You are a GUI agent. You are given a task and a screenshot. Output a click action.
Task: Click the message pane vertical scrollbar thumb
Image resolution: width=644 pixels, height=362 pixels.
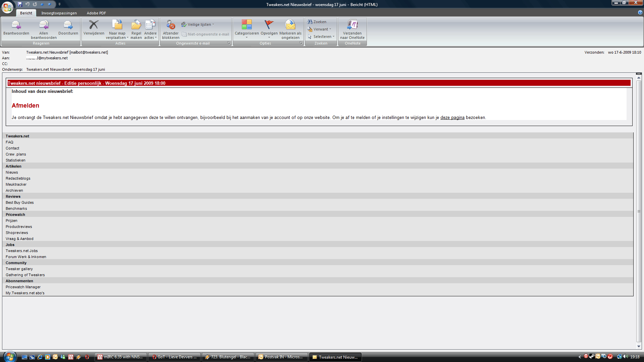tap(639, 211)
